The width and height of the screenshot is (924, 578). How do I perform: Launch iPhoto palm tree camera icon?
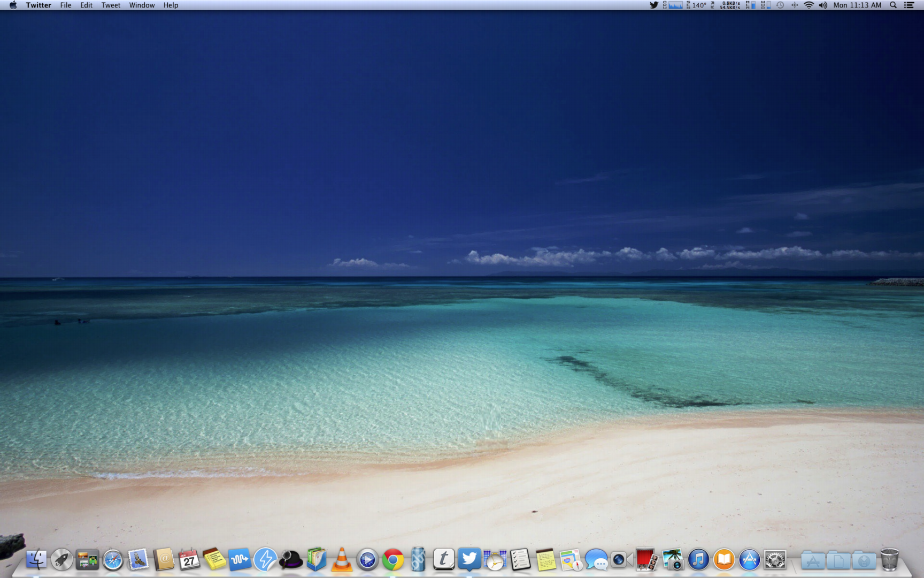[x=672, y=560]
